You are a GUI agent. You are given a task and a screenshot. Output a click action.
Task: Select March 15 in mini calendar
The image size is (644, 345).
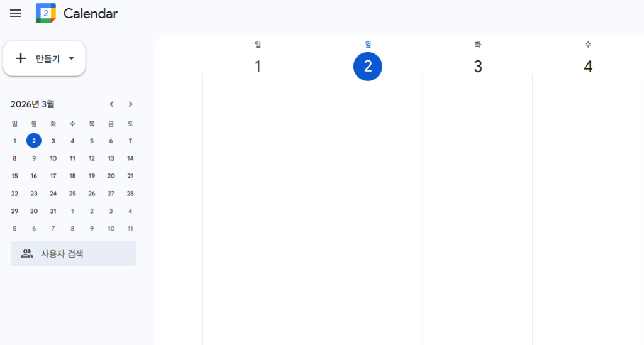click(x=14, y=176)
